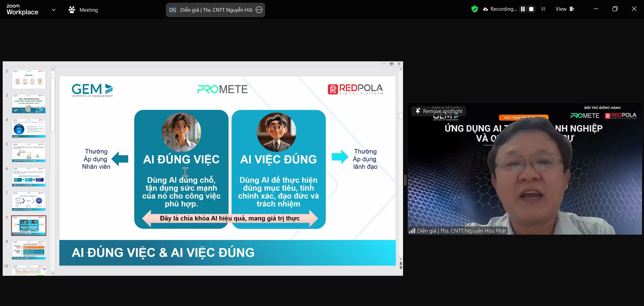
Task: Click slide area scroll up arrow
Action: (401, 69)
